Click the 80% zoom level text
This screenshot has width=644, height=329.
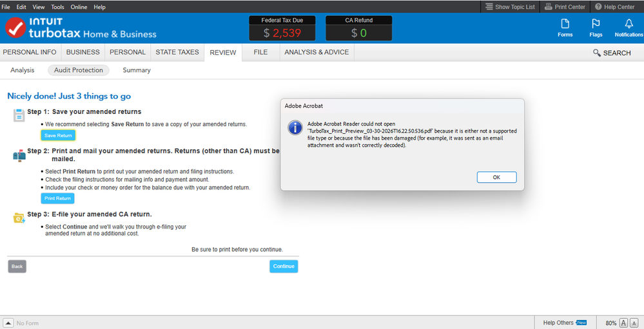point(611,323)
